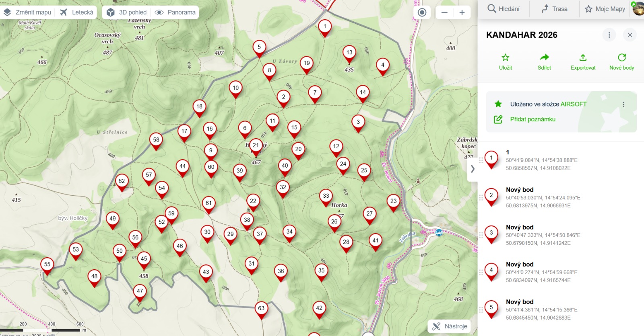This screenshot has height=336, width=644.
Task: Export the points with Exportovat
Action: tap(583, 57)
